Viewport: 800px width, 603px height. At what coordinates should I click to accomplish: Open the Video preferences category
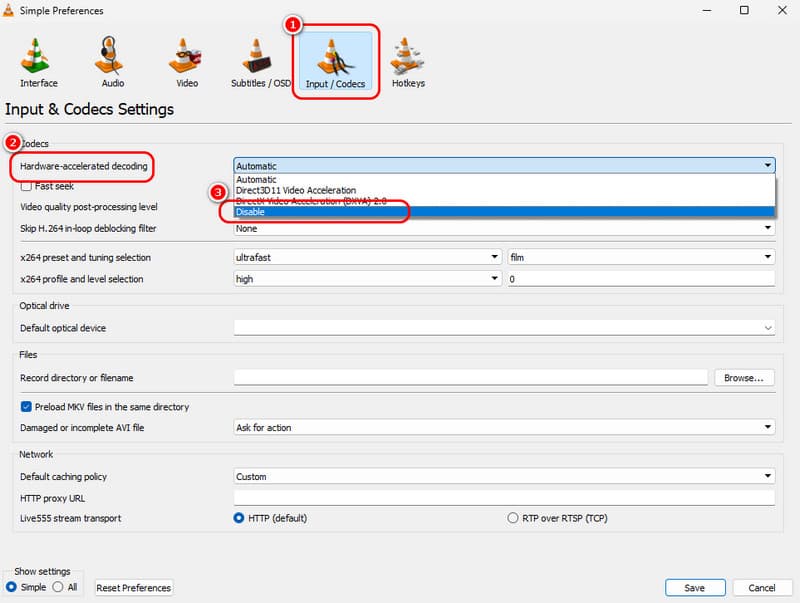pyautogui.click(x=187, y=62)
